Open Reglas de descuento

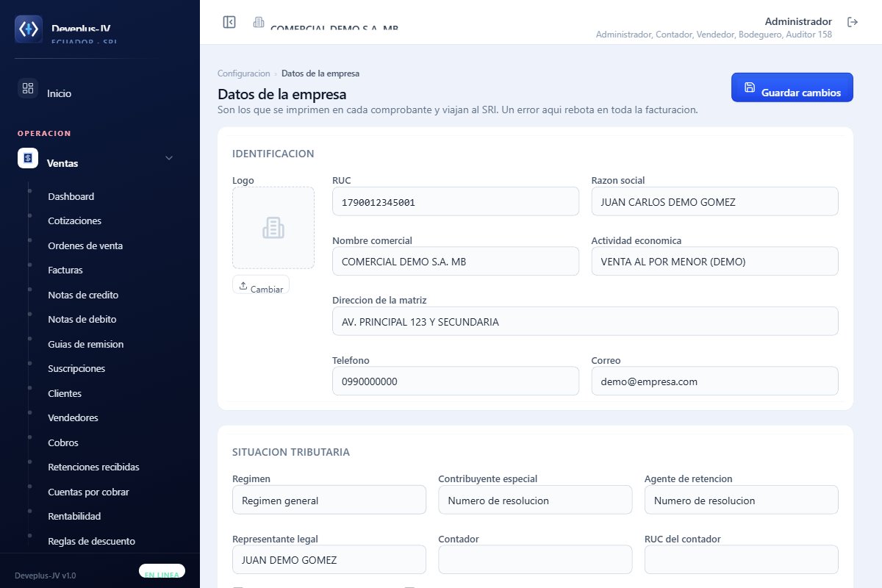[x=92, y=541]
